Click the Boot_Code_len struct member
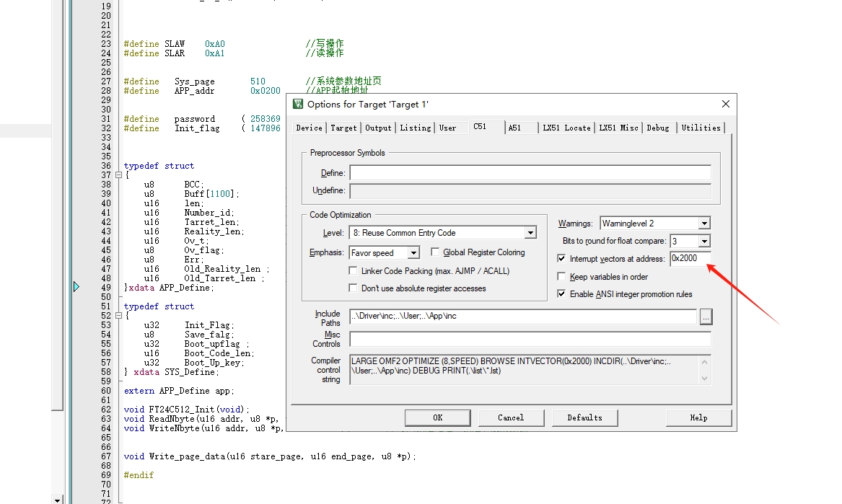The width and height of the screenshot is (842, 504). tap(219, 353)
